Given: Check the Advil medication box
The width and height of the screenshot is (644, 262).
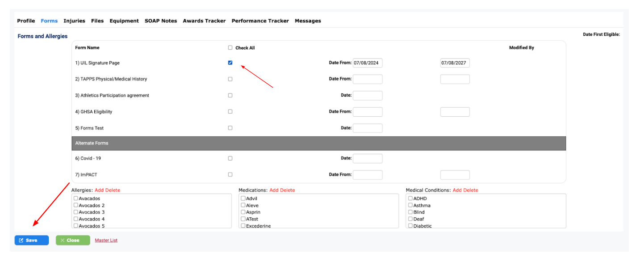Looking at the screenshot, I should (x=243, y=199).
